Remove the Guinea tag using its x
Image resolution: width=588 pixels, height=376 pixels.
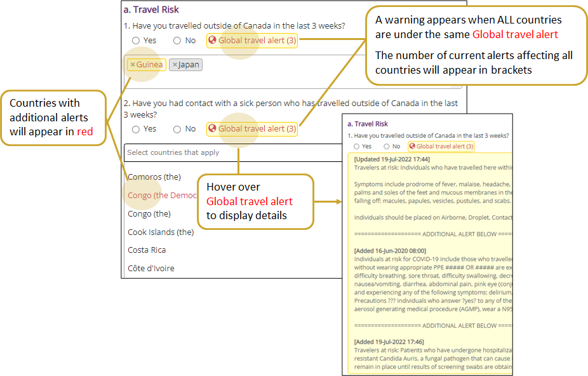[x=133, y=65]
